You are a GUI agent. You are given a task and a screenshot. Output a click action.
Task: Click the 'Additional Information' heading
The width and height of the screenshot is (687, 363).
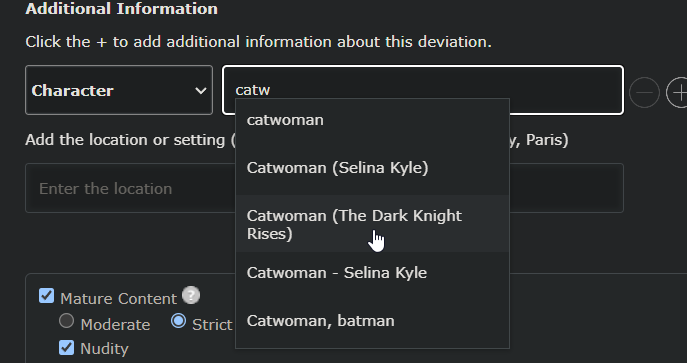click(121, 8)
